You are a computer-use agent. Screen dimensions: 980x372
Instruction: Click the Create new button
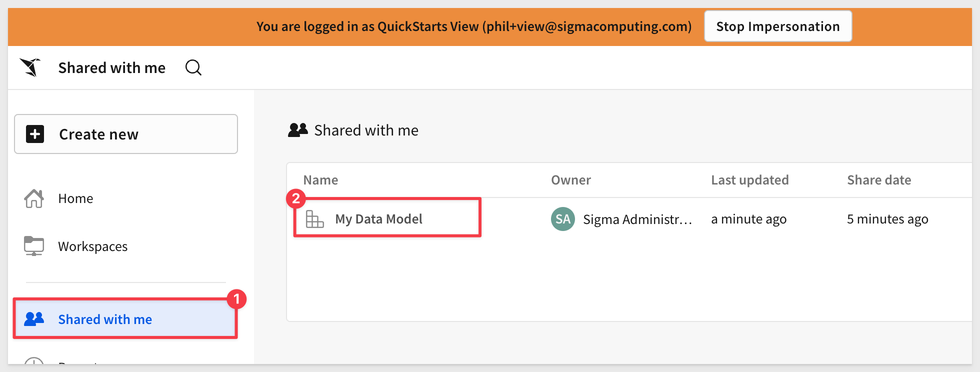(x=126, y=134)
